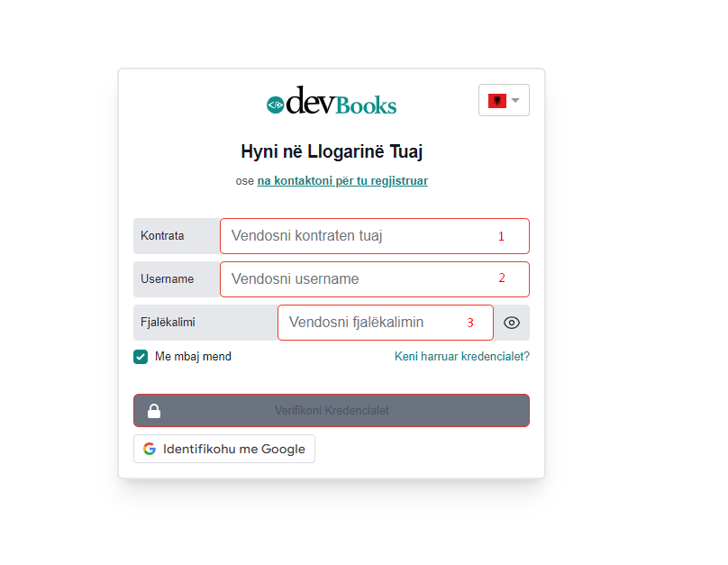728x565 pixels.
Task: Click the 'Fjalëkalimi' field label
Action: (168, 323)
